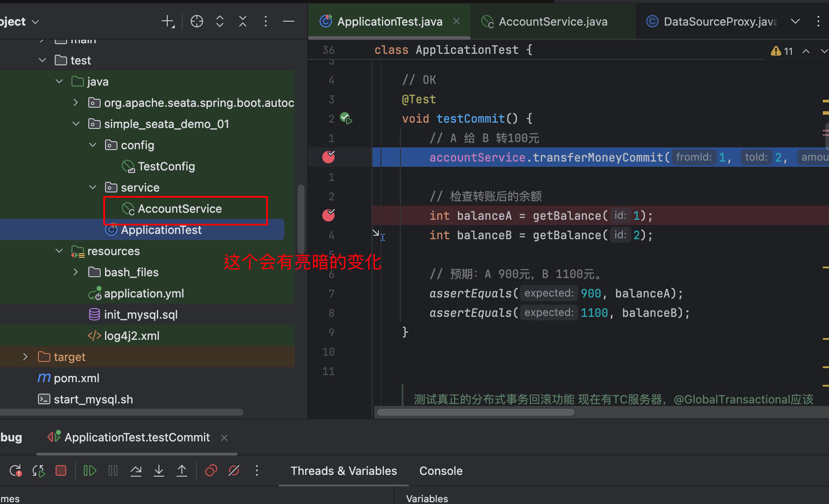Stop the debug session
This screenshot has height=504, width=829.
tap(61, 471)
